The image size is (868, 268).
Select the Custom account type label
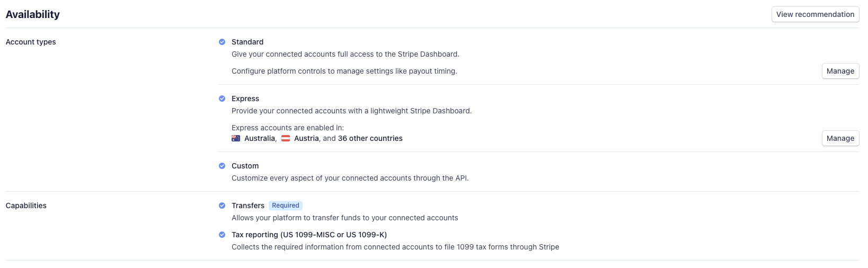pos(245,166)
